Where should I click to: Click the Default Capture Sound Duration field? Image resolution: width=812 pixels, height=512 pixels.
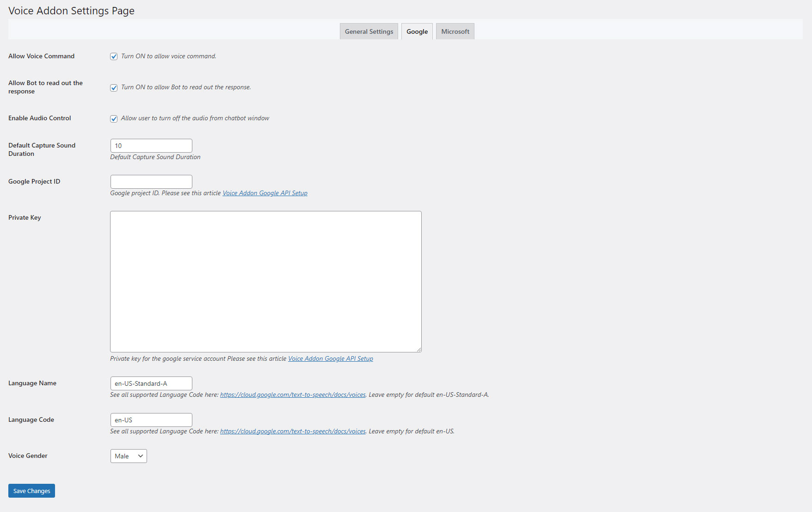coord(151,146)
